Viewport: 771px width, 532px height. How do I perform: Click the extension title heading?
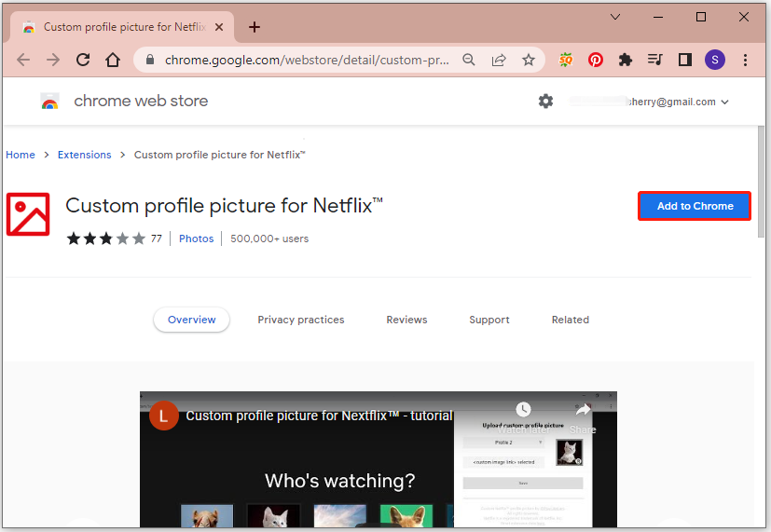pos(224,206)
